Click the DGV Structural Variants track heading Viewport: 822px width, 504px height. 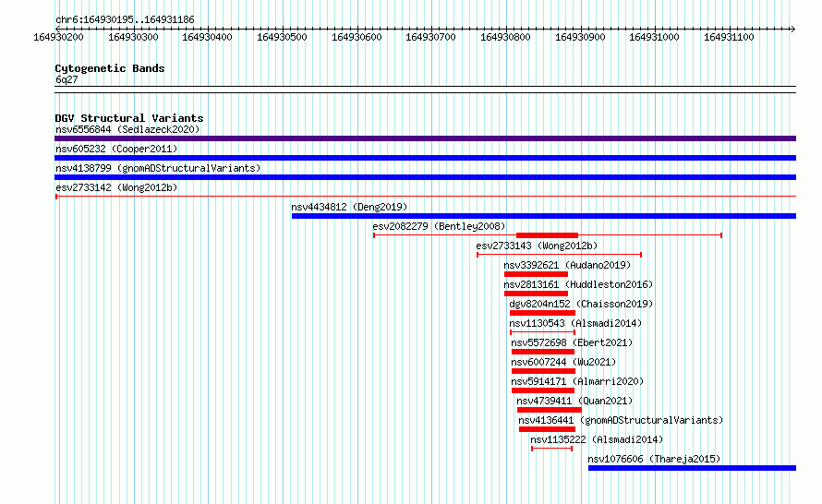tap(129, 118)
